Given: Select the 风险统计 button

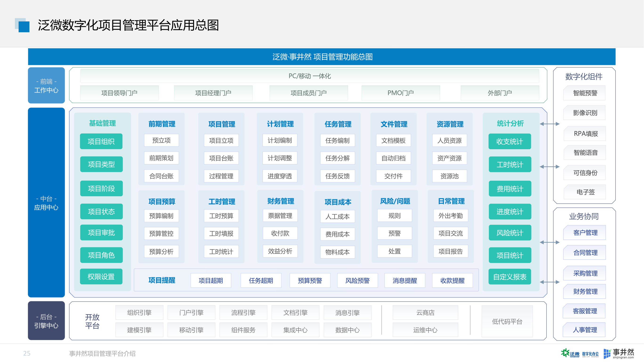Looking at the screenshot, I should (x=510, y=233).
